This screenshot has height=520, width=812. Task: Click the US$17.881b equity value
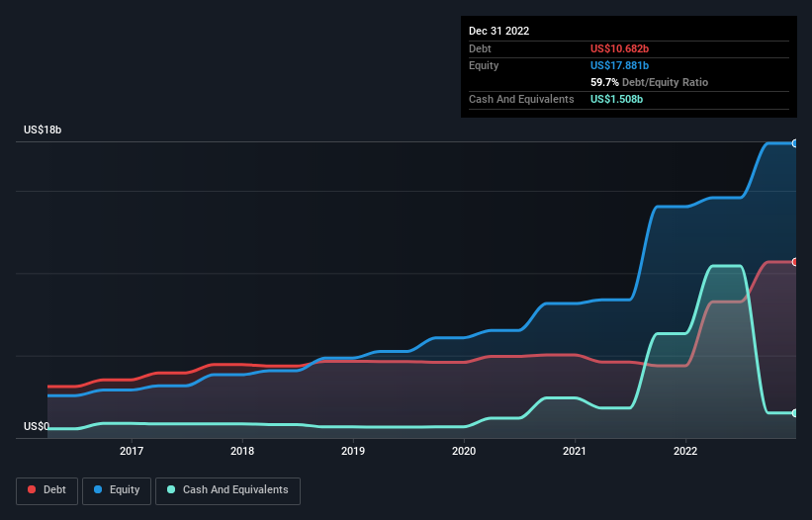point(619,65)
